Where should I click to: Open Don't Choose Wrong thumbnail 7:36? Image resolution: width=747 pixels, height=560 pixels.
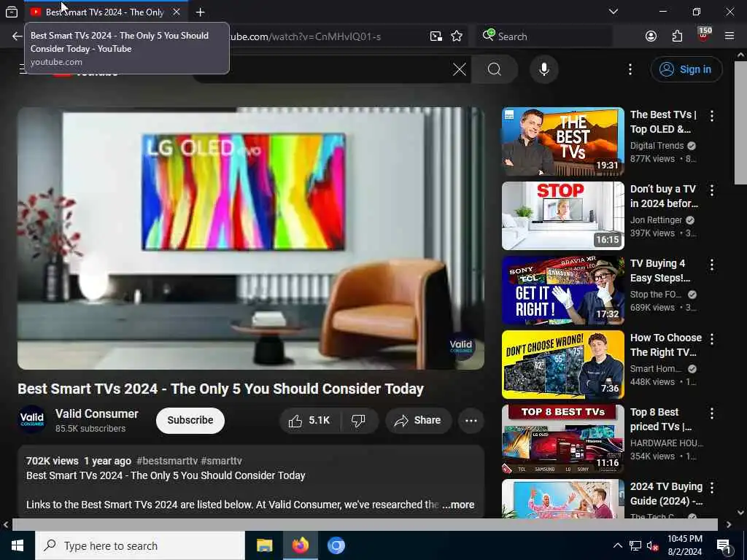click(562, 365)
